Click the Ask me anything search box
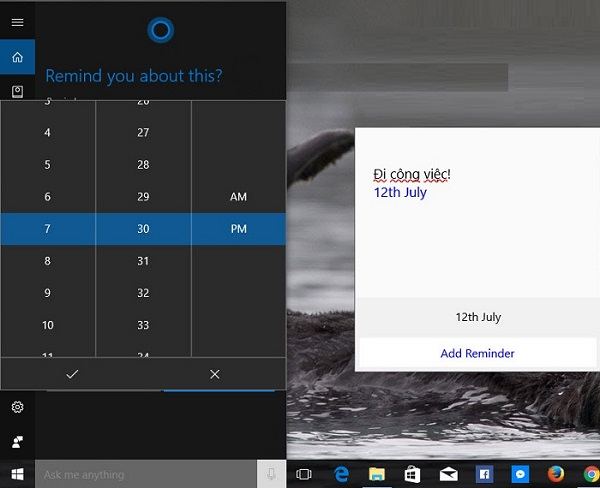 145,474
